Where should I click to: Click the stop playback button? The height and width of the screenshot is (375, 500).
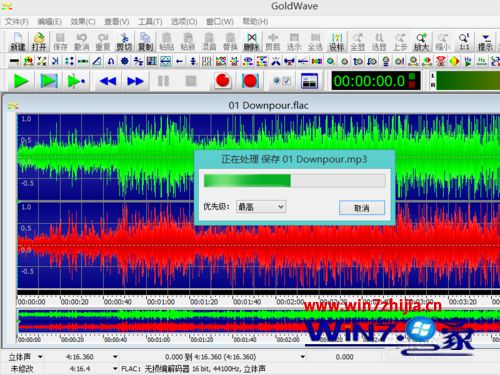coord(191,81)
